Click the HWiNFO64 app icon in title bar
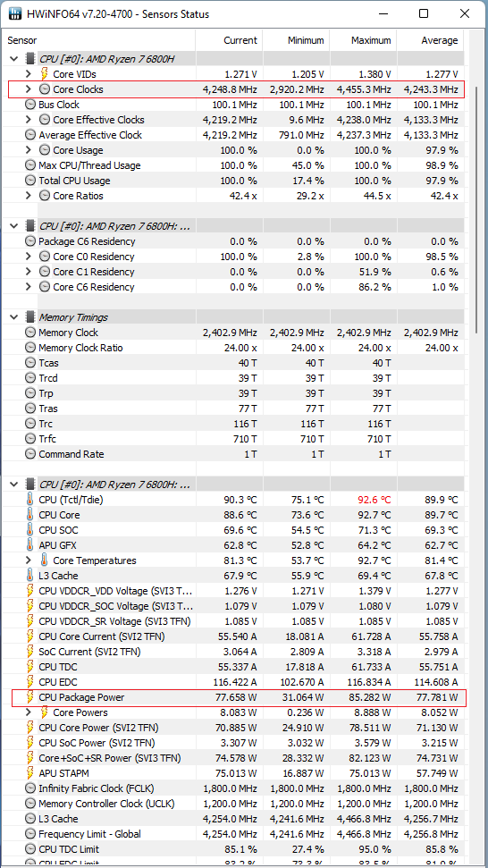This screenshot has width=488, height=868. (16, 13)
